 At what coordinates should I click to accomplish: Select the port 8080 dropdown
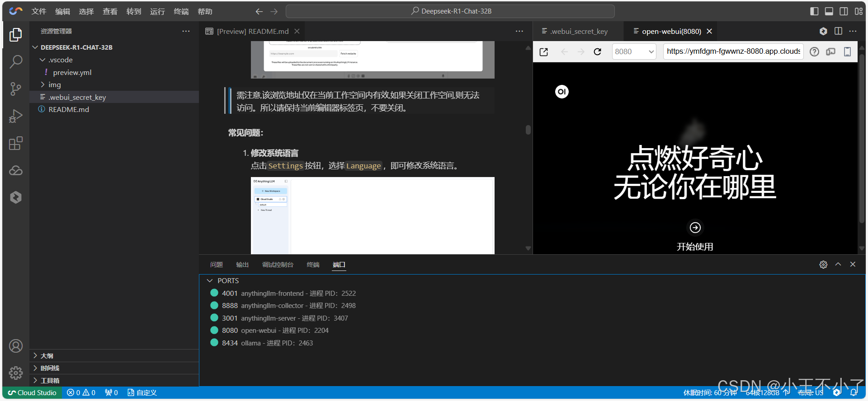(634, 51)
